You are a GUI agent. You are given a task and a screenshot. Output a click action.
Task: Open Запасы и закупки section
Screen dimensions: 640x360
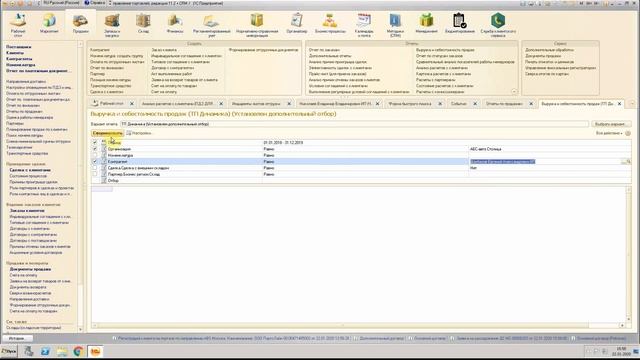[112, 24]
